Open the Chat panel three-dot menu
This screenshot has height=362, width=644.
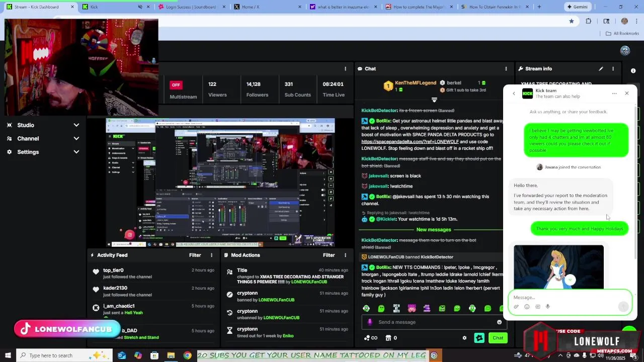[506, 69]
